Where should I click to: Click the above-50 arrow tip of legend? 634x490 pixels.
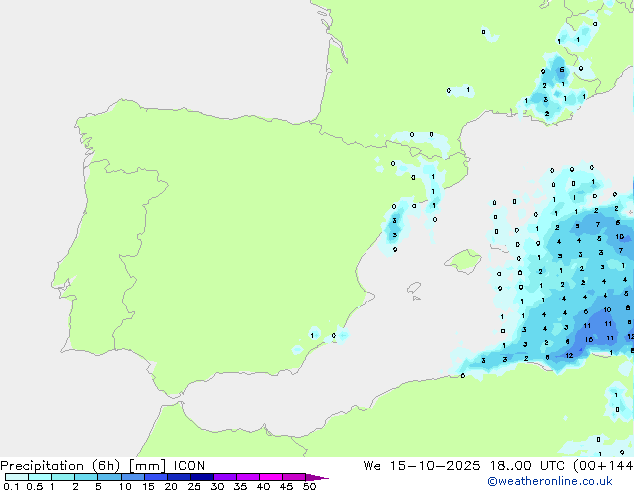coord(317,477)
